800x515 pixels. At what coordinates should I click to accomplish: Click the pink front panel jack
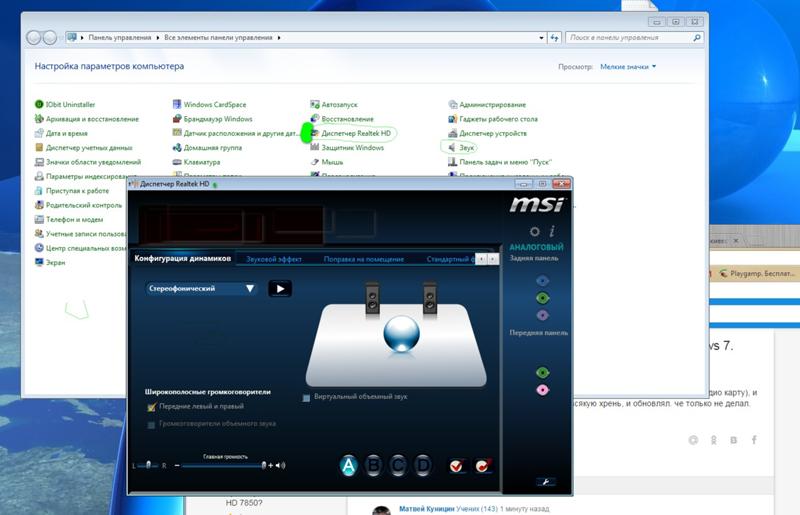pyautogui.click(x=542, y=390)
